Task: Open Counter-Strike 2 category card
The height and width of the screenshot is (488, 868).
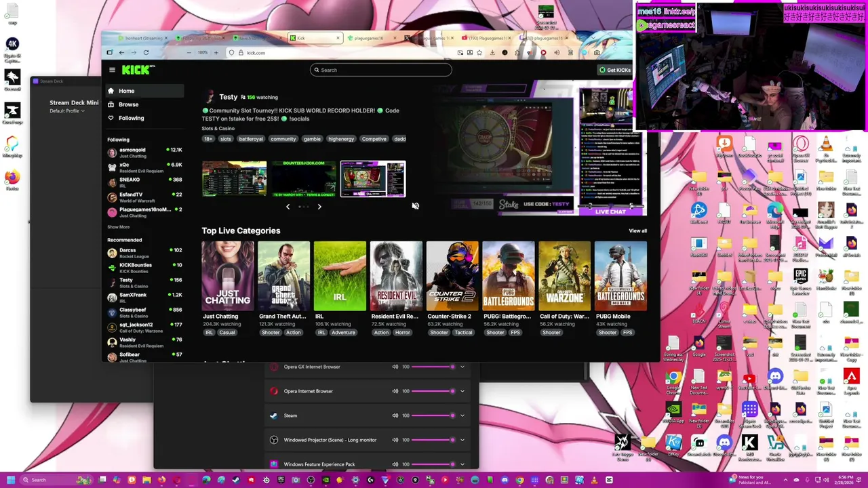Action: [x=452, y=277]
